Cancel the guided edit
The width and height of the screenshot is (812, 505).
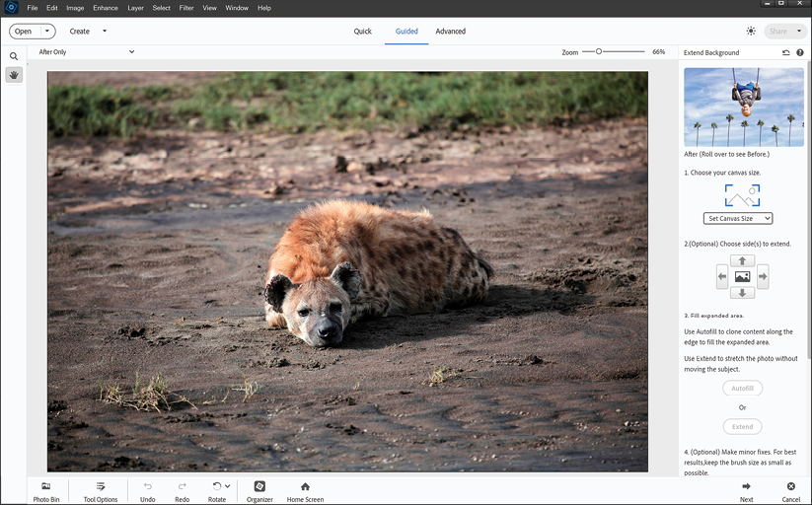pos(790,492)
